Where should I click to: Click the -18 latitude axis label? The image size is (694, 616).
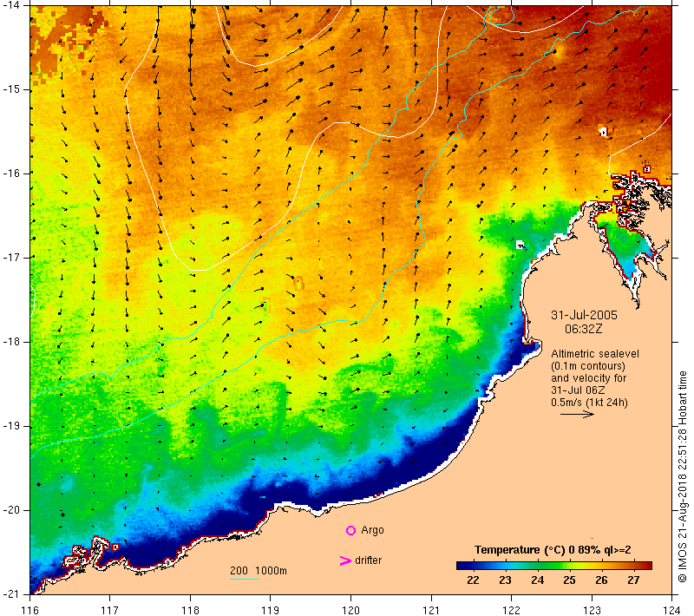tap(10, 342)
